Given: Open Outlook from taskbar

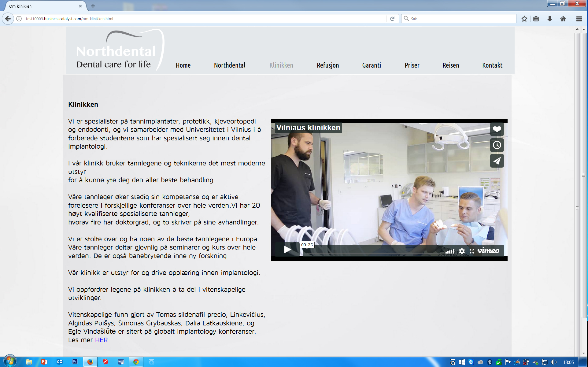Looking at the screenshot, I should coord(60,362).
